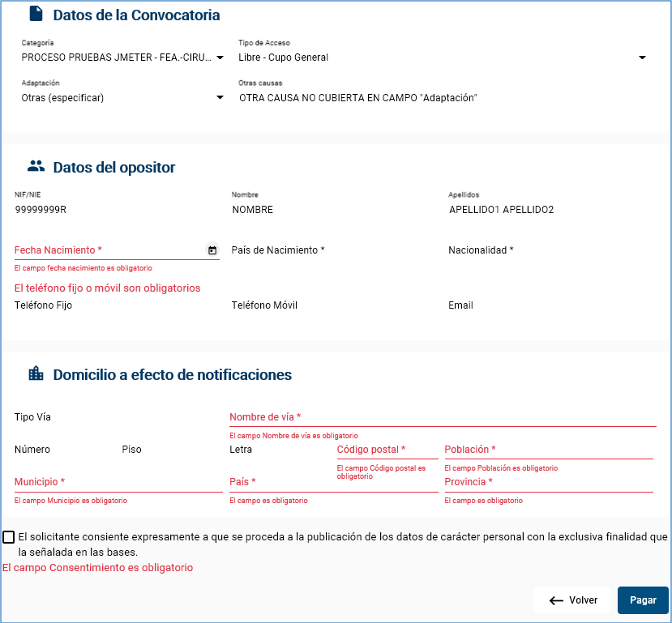The height and width of the screenshot is (623, 672).
Task: Tick the data publication consent checkbox
Action: click(9, 537)
